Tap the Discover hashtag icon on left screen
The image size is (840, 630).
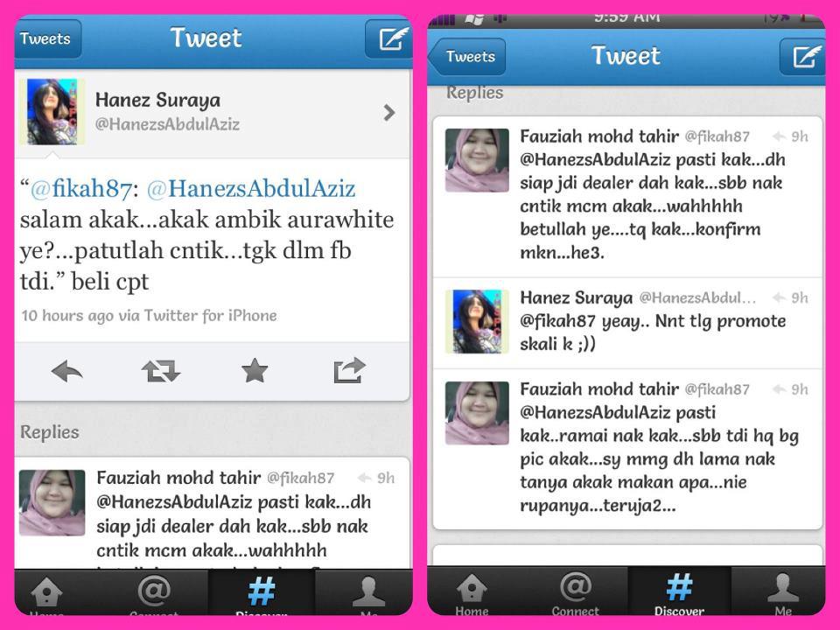(262, 592)
